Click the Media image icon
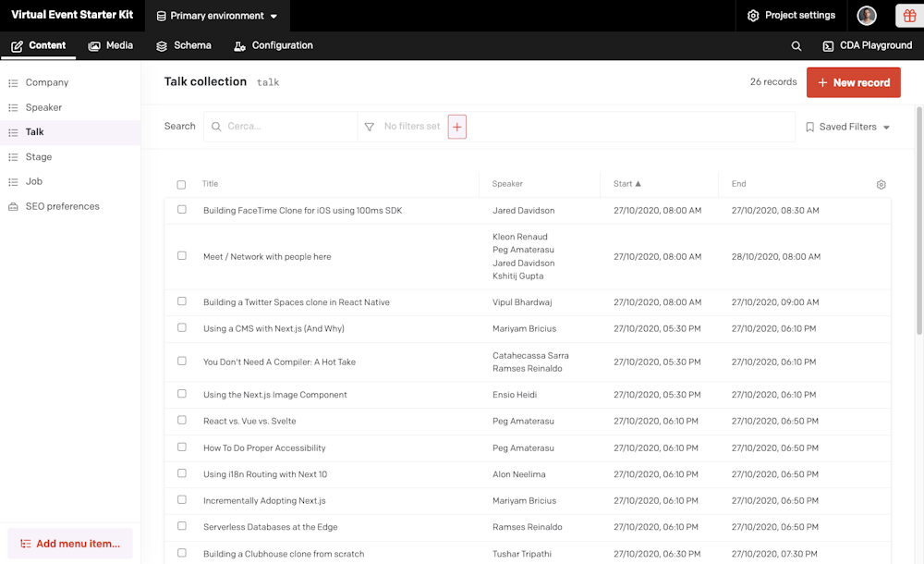 tap(94, 46)
